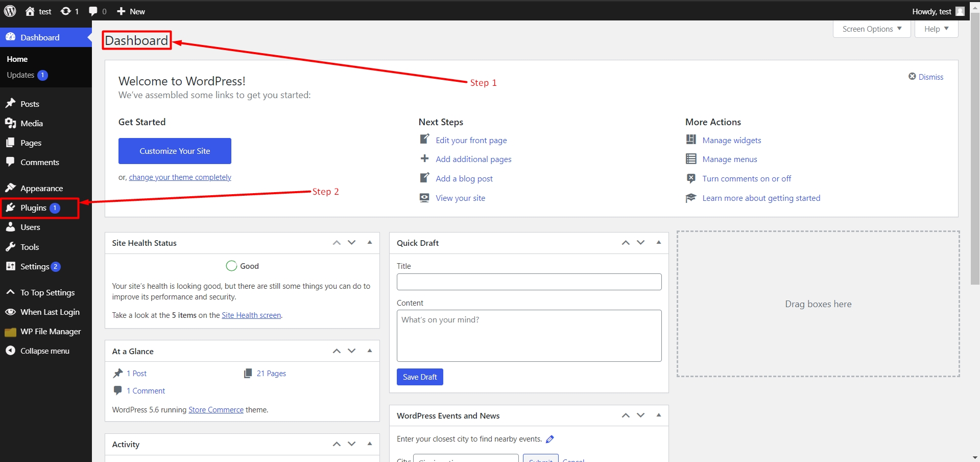This screenshot has height=462, width=980.
Task: Collapse the admin sidebar menu
Action: click(x=46, y=351)
